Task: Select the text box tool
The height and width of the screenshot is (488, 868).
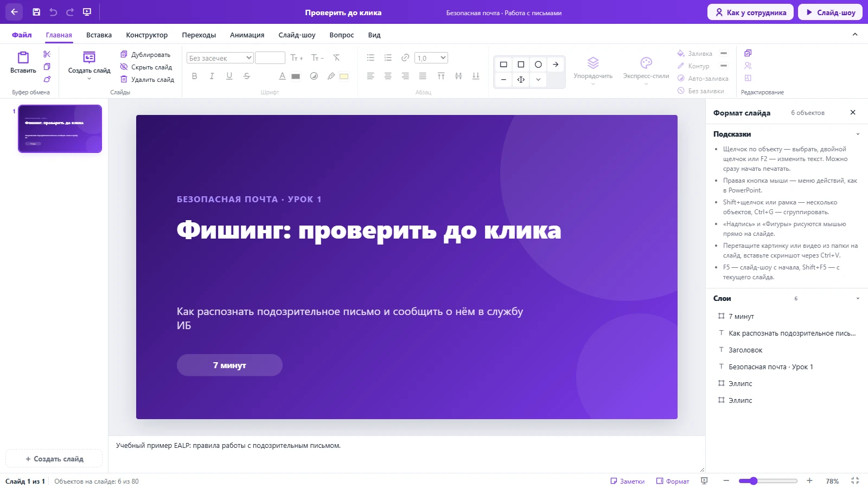Action: click(521, 80)
